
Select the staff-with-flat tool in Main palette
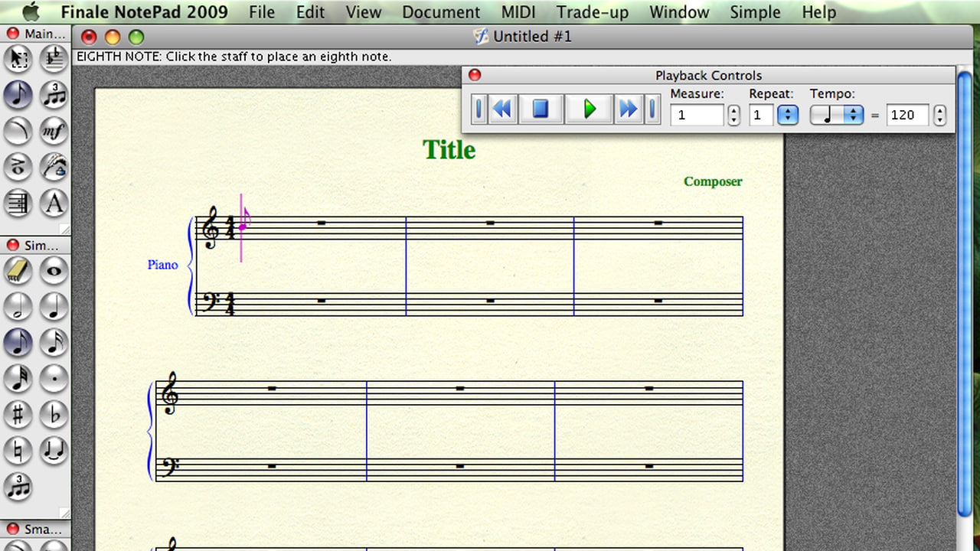pyautogui.click(x=54, y=58)
